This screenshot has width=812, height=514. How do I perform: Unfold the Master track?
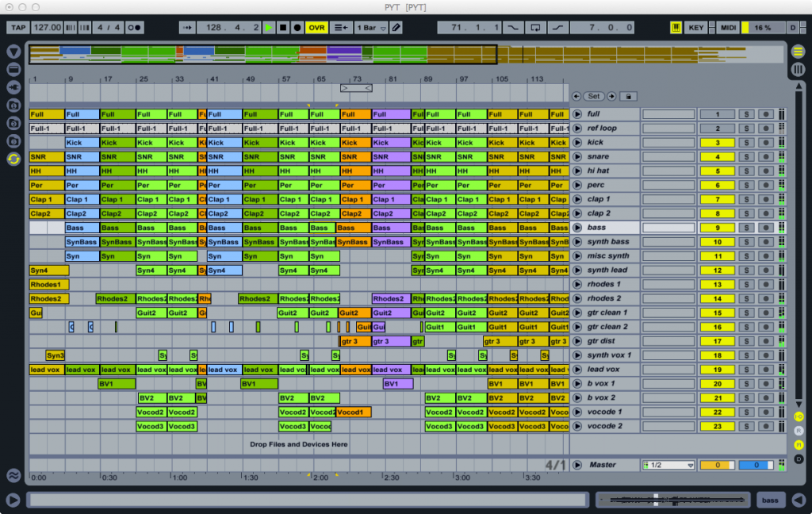point(577,465)
